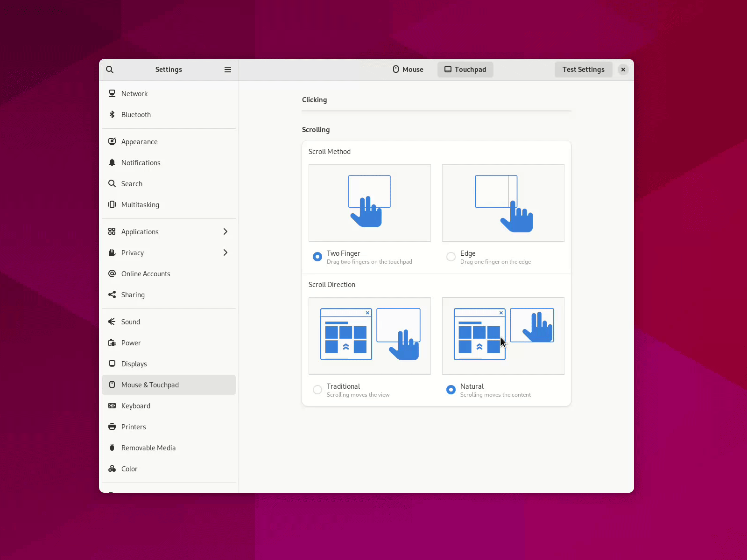Image resolution: width=747 pixels, height=560 pixels.
Task: Click the Natural scrolling illustration thumbnail
Action: point(503,336)
